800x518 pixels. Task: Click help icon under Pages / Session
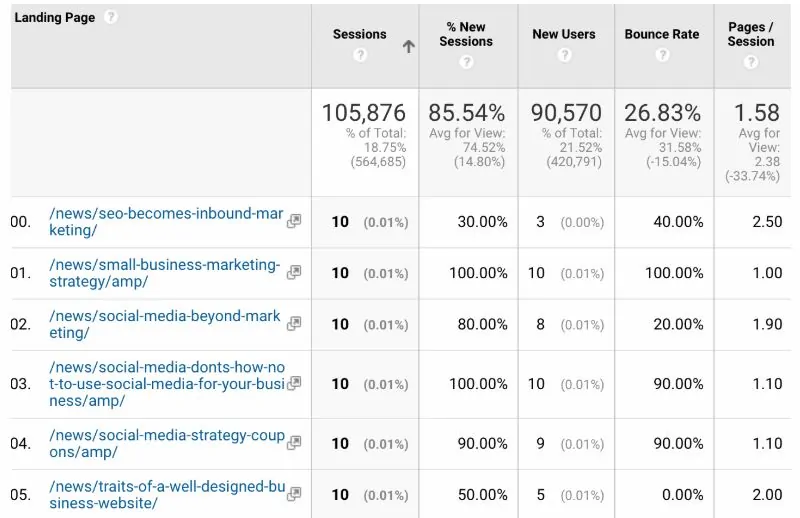pos(751,62)
